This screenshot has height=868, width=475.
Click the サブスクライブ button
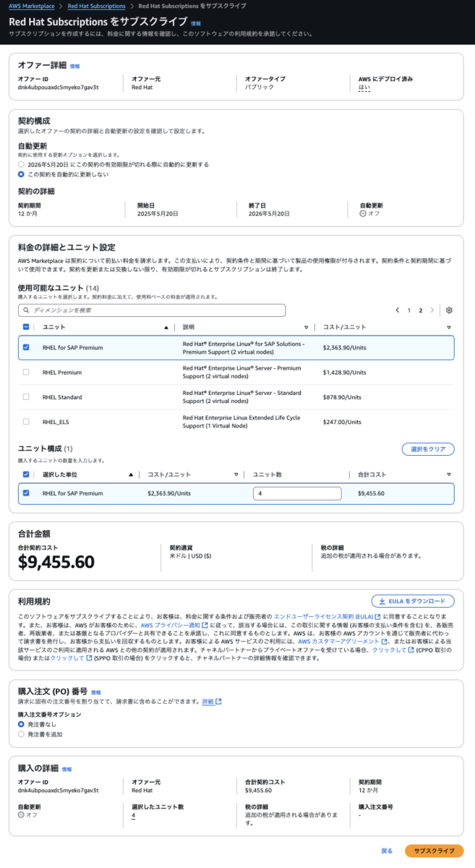tap(434, 851)
